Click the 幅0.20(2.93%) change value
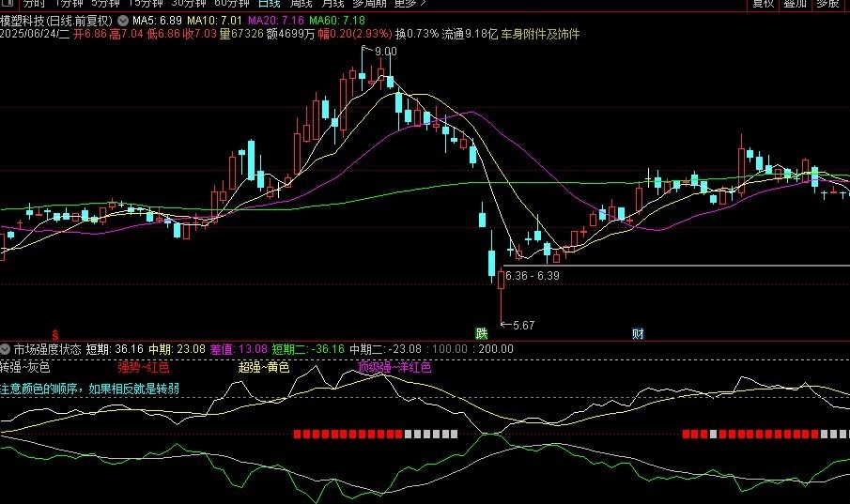This screenshot has width=850, height=504. [x=355, y=34]
